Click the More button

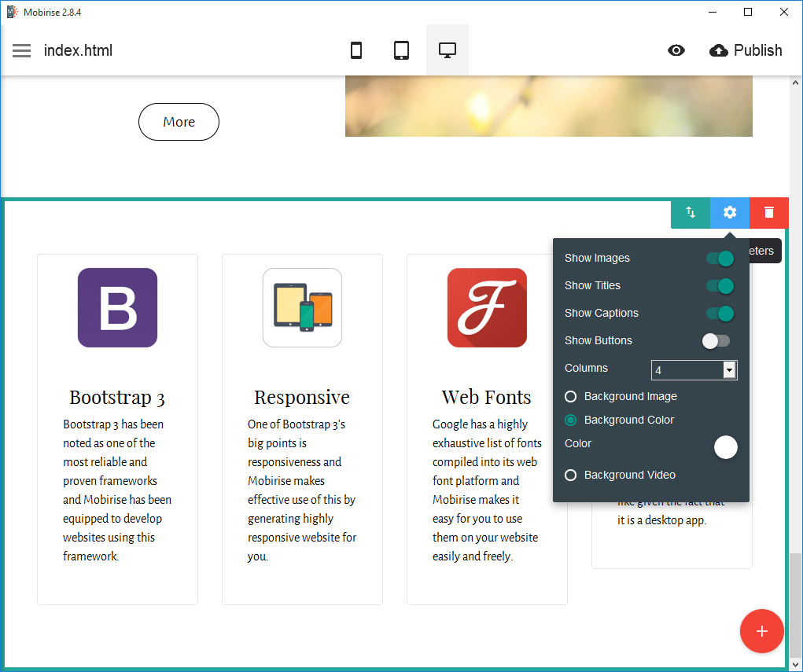pyautogui.click(x=179, y=122)
